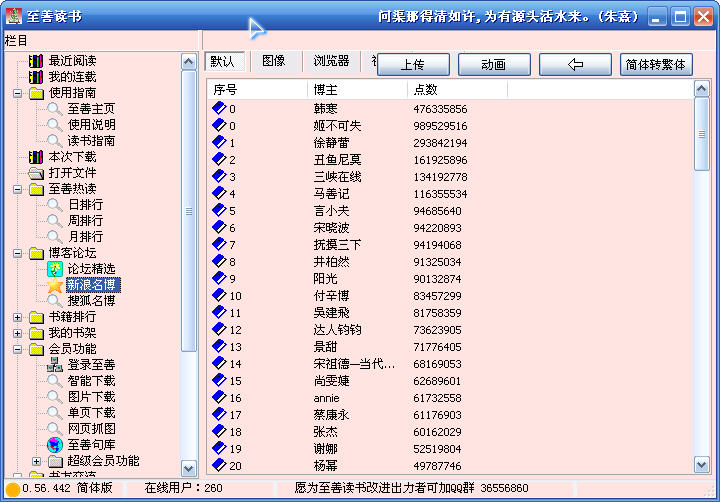
Task: Open 单页下载 member function
Action: click(91, 413)
